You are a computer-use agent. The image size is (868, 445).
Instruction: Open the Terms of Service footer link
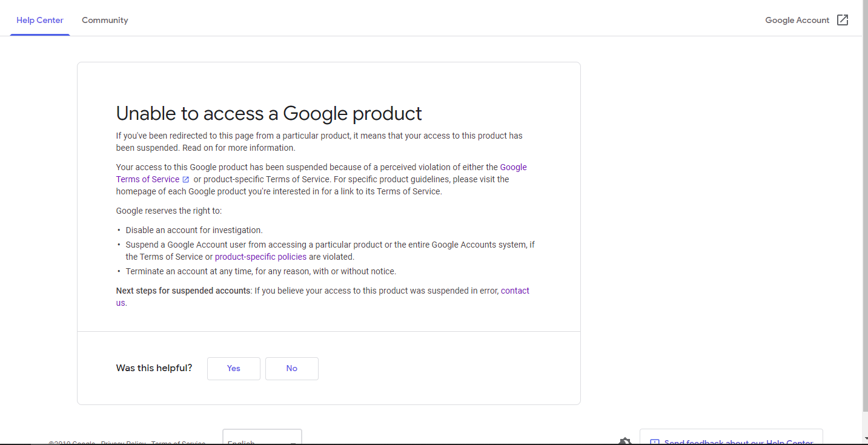pos(178,443)
